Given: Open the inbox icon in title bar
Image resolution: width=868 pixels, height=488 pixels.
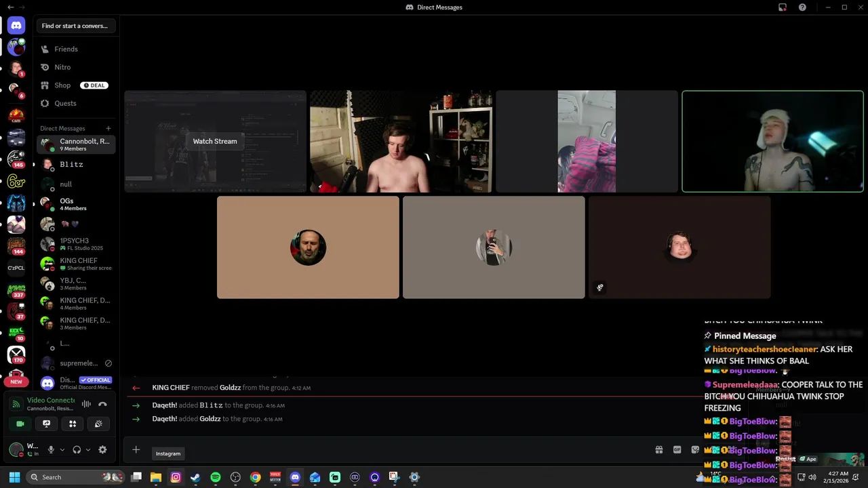Looking at the screenshot, I should click(783, 7).
